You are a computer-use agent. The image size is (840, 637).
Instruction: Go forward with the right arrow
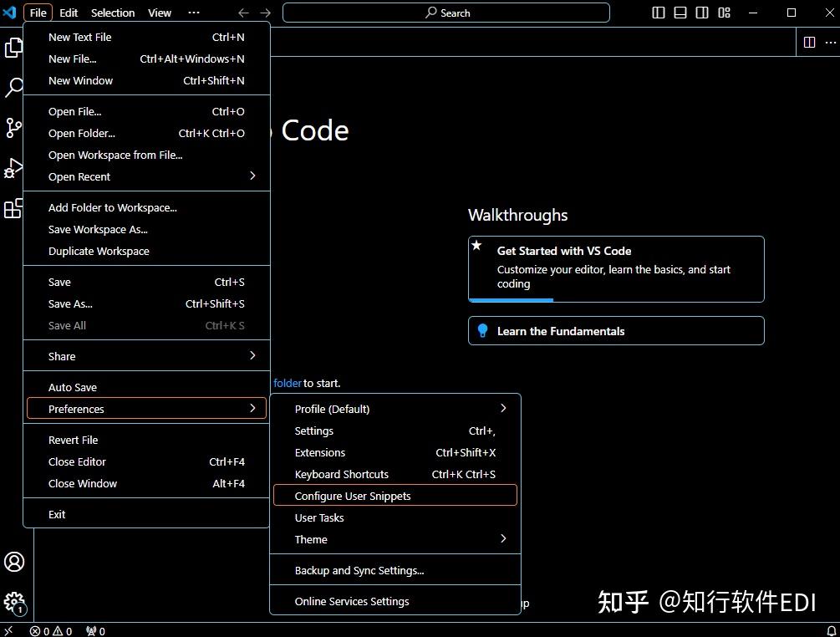[265, 13]
